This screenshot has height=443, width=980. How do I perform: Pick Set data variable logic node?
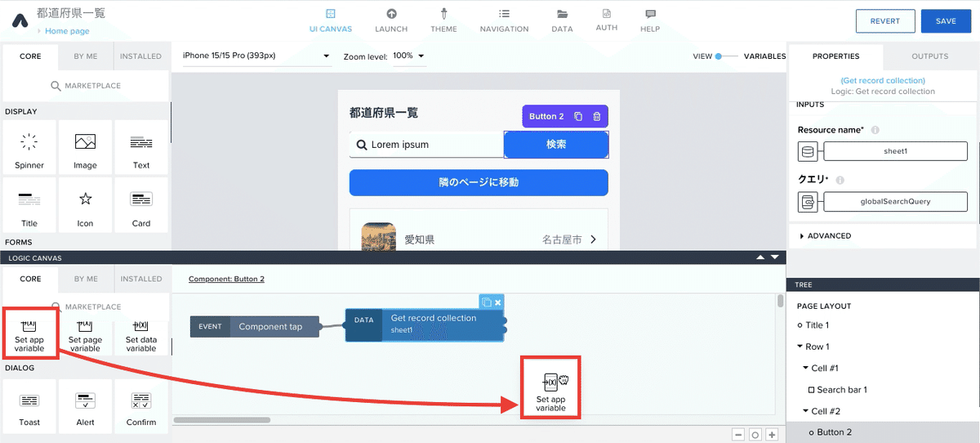tap(141, 337)
